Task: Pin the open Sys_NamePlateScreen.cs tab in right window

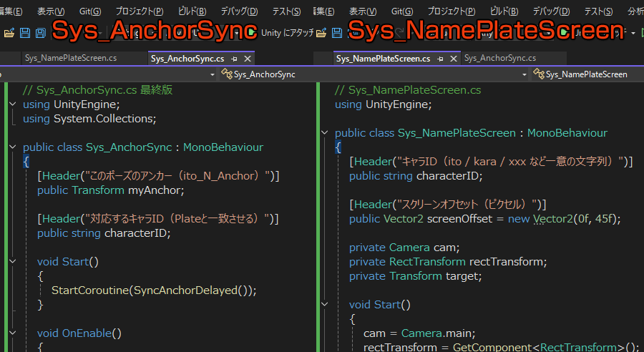Action: pos(440,59)
